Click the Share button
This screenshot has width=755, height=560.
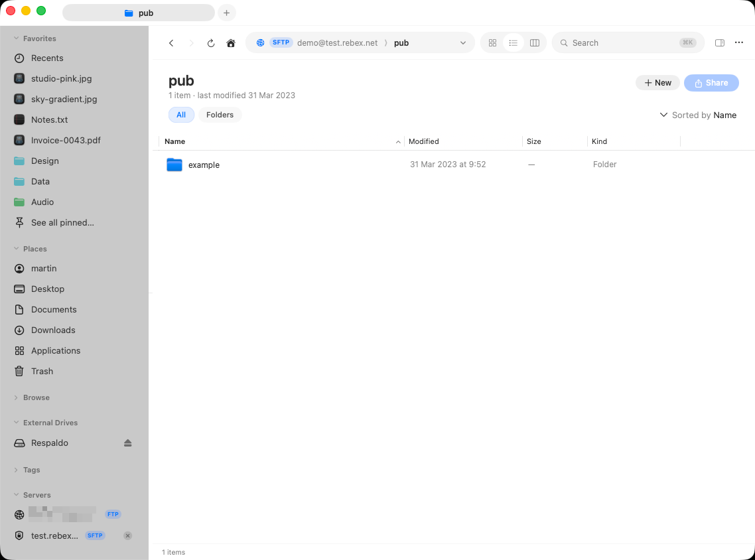coord(711,83)
